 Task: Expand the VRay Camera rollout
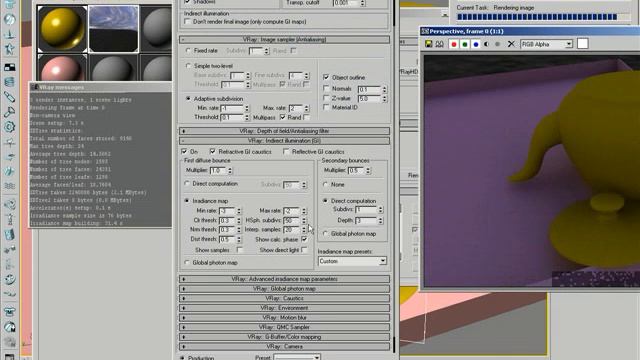[284, 347]
